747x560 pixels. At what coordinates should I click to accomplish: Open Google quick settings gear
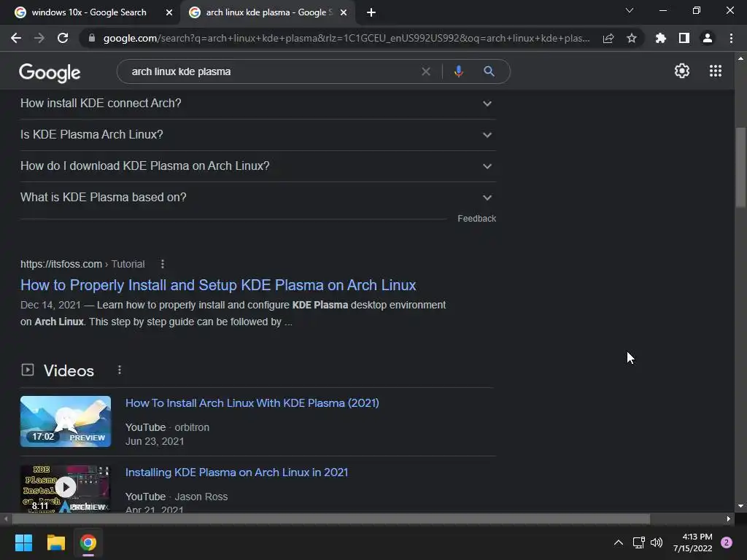682,71
